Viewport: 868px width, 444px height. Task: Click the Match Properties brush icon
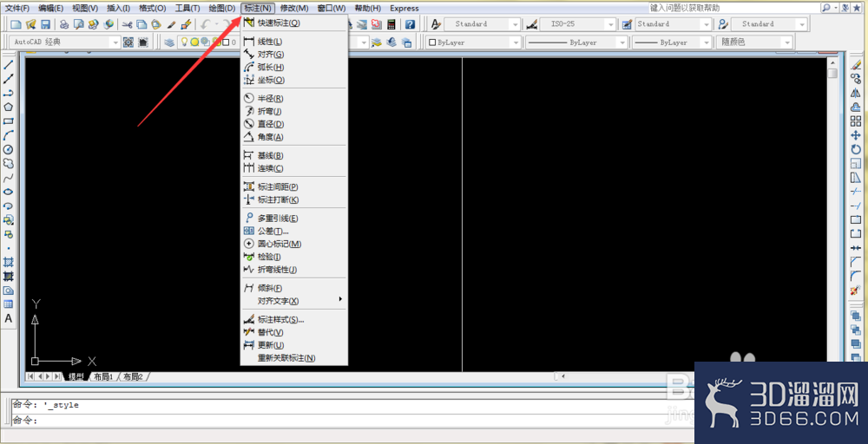tap(171, 24)
